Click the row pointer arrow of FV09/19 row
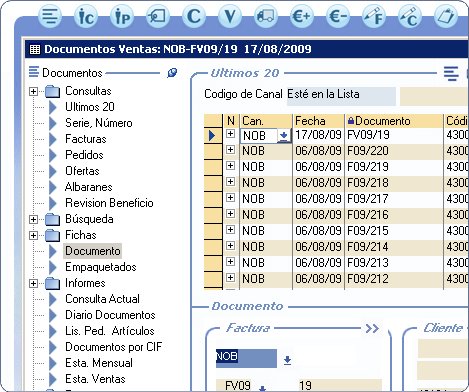This screenshot has height=392, width=469. [212, 136]
